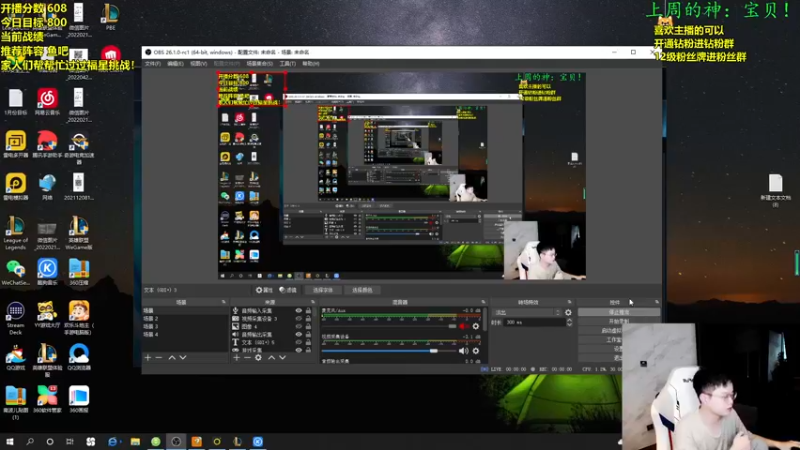Toggle visibility eye for 音频输入采集 source

[298, 311]
